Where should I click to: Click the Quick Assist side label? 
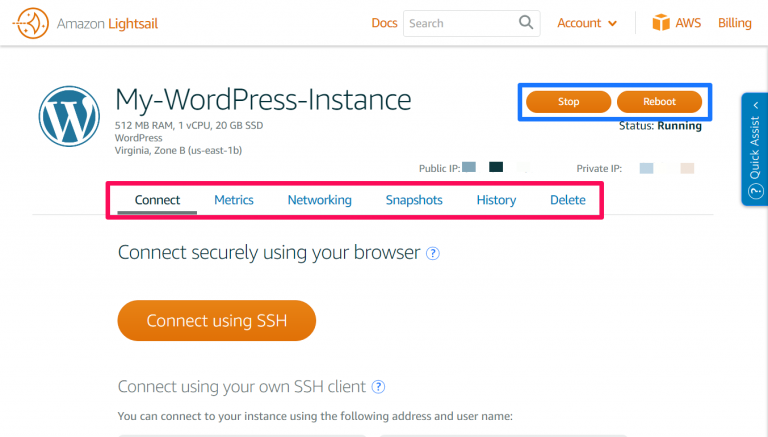pos(755,147)
